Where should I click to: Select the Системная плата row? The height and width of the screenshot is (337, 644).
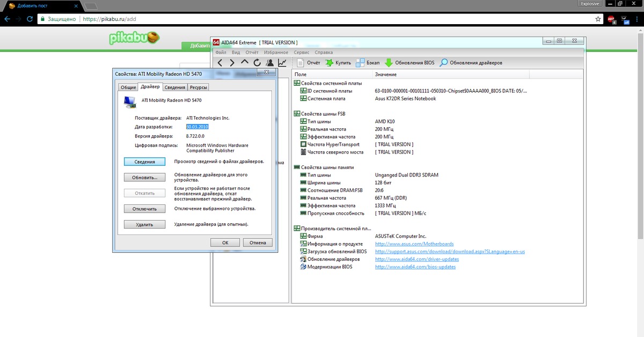point(323,98)
